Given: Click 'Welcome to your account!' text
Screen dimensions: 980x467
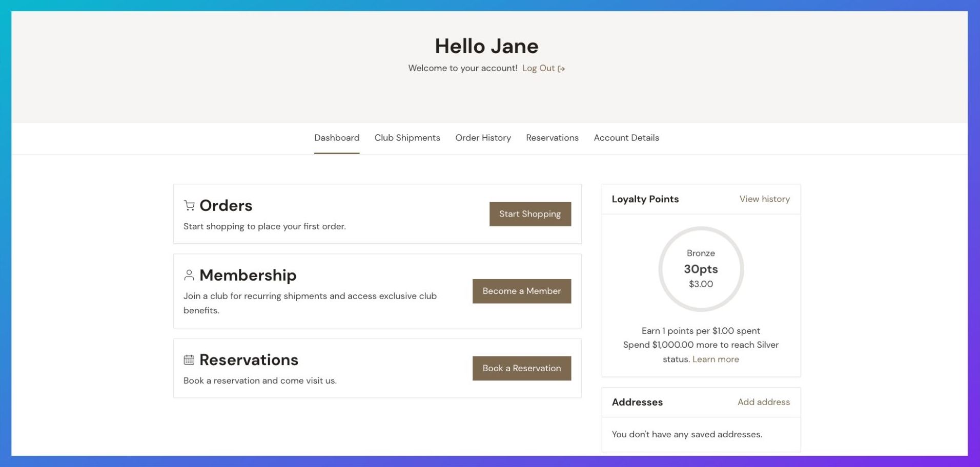Looking at the screenshot, I should pos(462,68).
